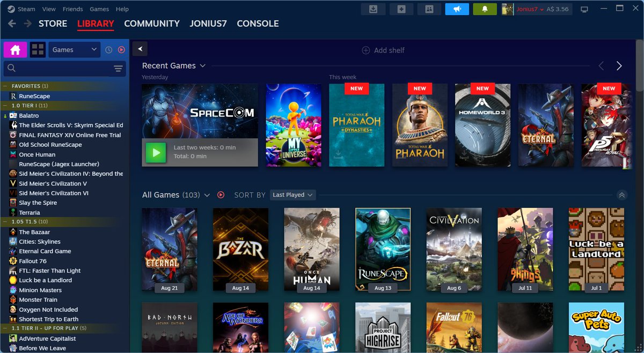This screenshot has width=644, height=353.
Task: Click the Jonius7 profile avatar
Action: point(508,9)
